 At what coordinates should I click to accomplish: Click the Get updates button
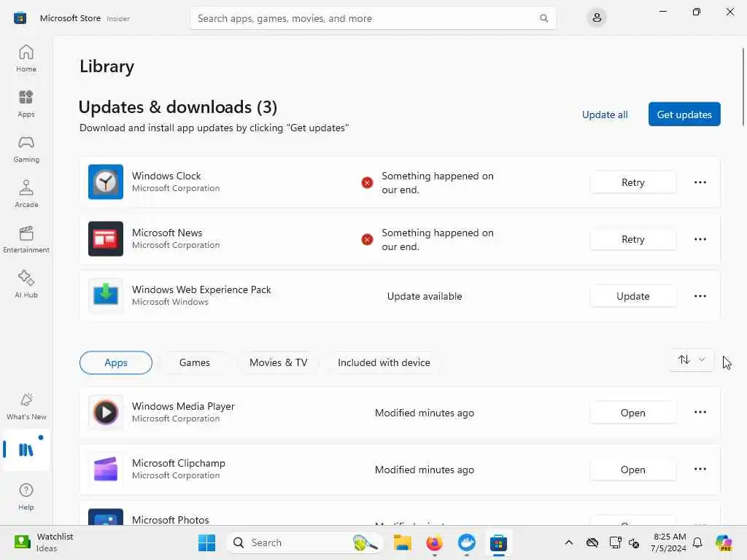coord(684,114)
